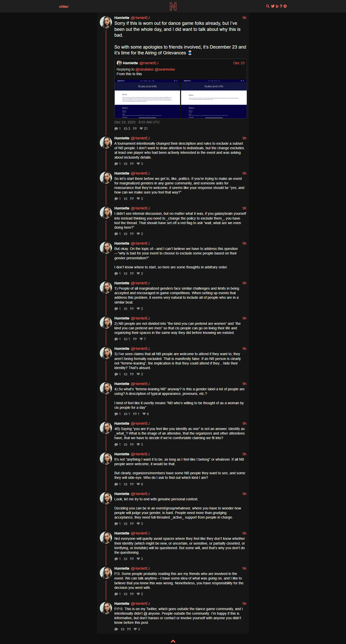Click the heart icon showing 21 likes

point(141,128)
